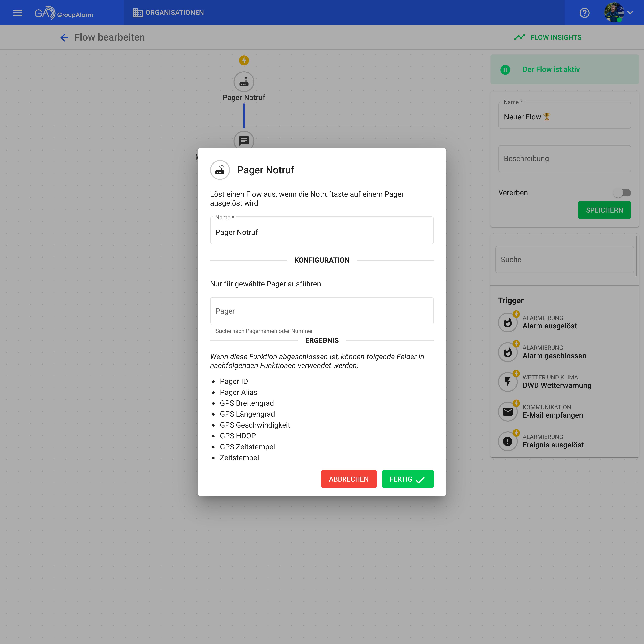Expand the user profile dropdown arrow

click(630, 13)
